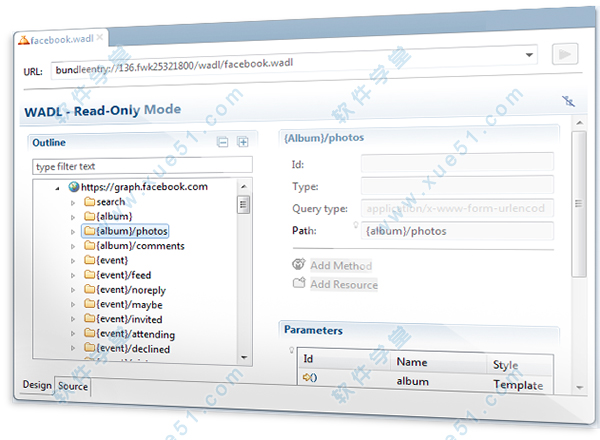Click the facebook.wadl tab file icon
The width and height of the screenshot is (600, 440).
[24, 40]
